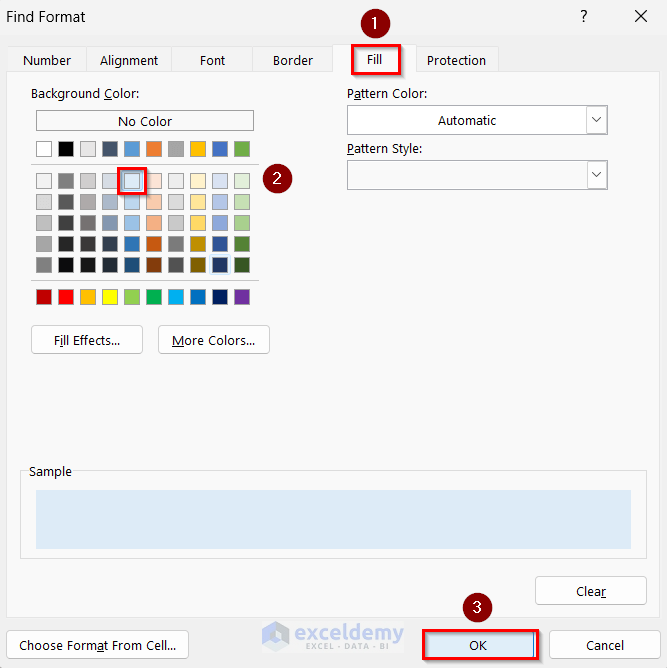Pick the standard dark red swatch
The image size is (667, 668).
tap(44, 297)
